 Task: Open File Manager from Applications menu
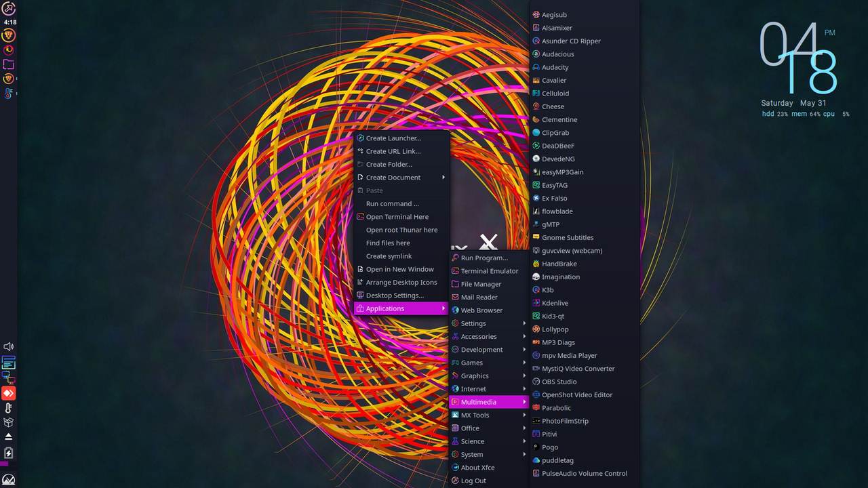(x=488, y=284)
